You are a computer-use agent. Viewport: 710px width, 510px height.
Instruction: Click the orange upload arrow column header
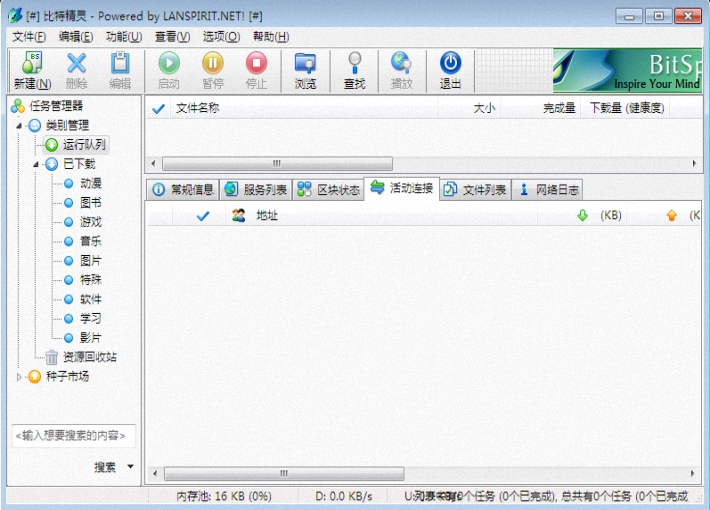click(x=664, y=216)
